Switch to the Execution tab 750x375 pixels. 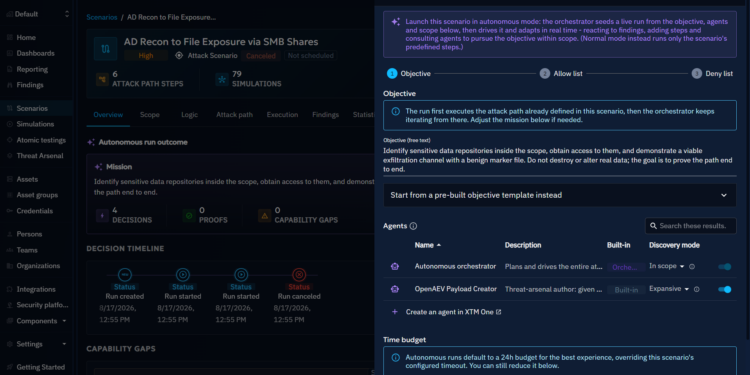[282, 115]
